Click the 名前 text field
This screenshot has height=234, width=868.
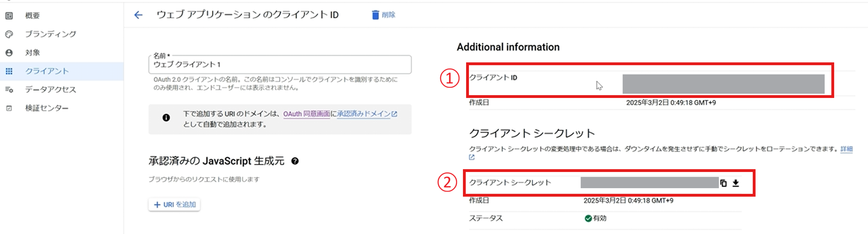click(x=280, y=64)
